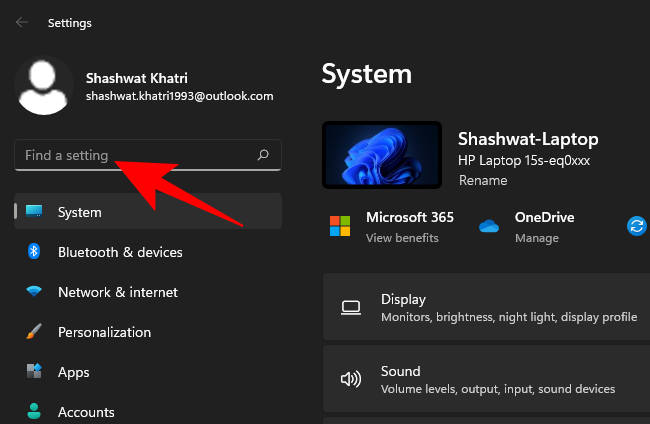Click the Accounts person icon
Image resolution: width=650 pixels, height=424 pixels.
(34, 411)
